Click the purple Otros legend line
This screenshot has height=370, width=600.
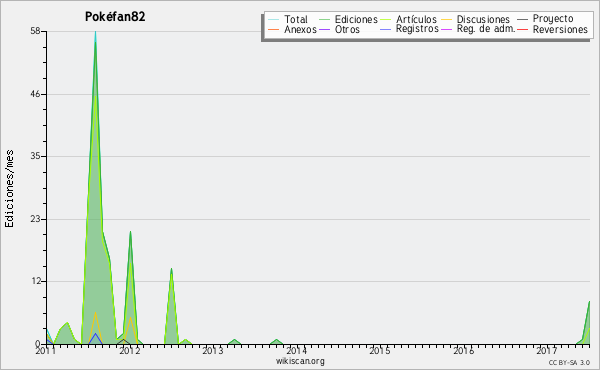click(324, 29)
